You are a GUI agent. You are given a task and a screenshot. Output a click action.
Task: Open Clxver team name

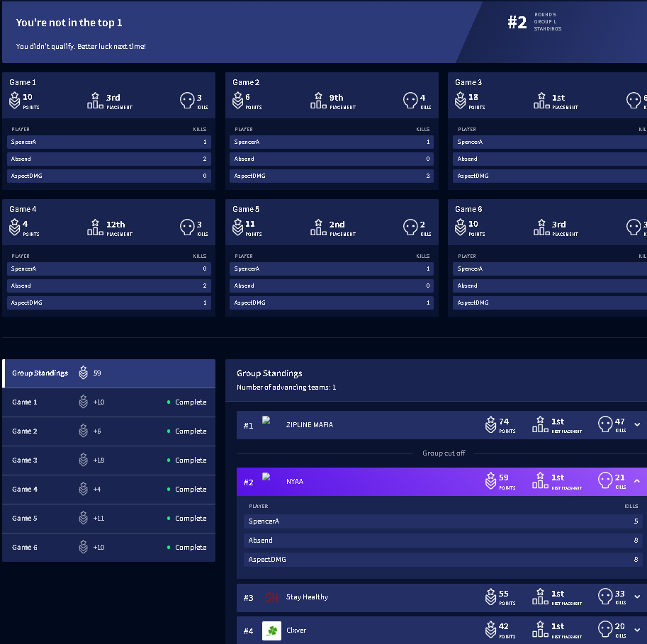tap(296, 631)
